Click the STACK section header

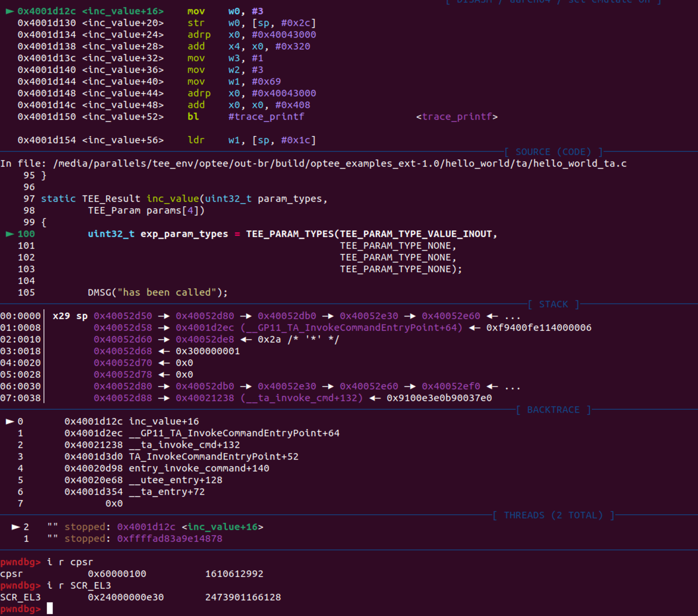coord(553,304)
